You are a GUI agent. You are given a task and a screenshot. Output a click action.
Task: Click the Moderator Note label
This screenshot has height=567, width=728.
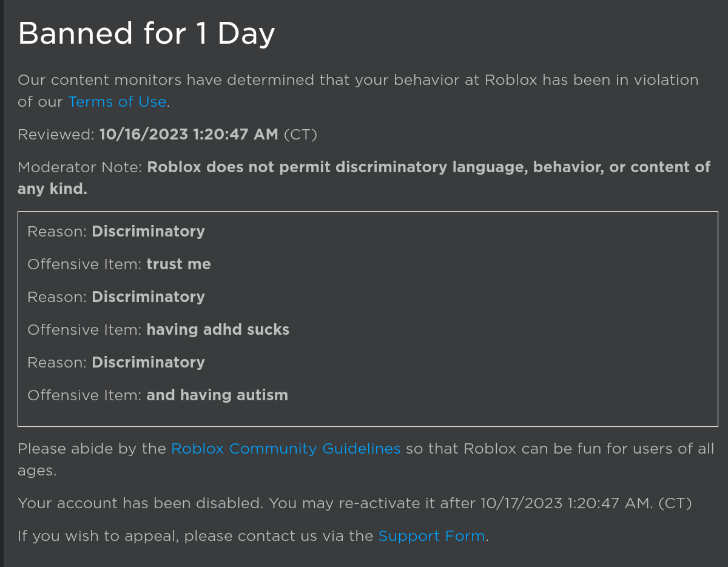point(80,167)
